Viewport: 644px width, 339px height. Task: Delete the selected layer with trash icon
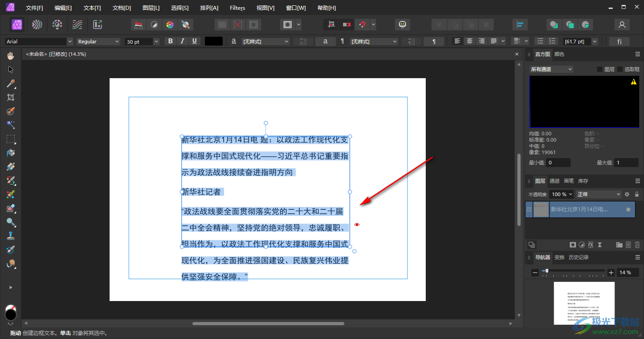coord(637,245)
